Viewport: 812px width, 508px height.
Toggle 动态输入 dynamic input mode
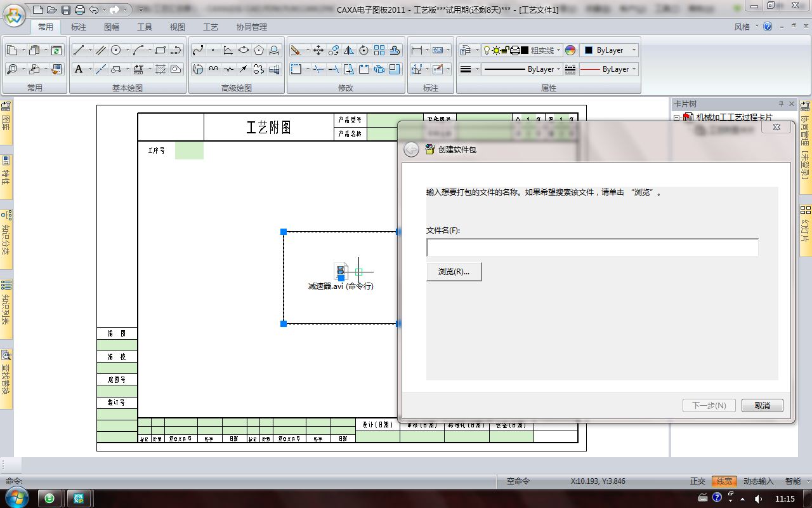759,481
